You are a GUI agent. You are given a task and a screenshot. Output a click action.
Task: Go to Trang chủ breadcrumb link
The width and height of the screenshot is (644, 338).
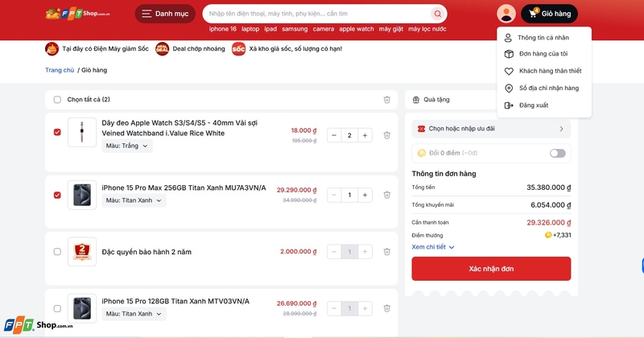[x=60, y=70]
